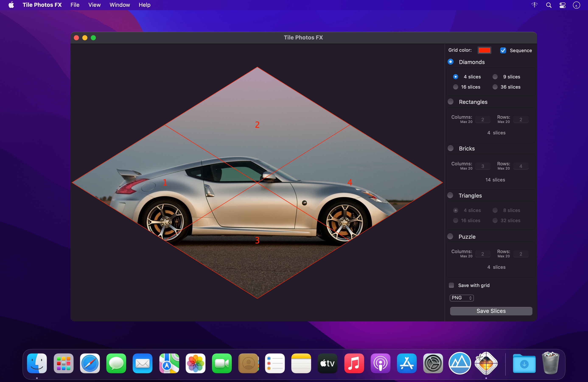This screenshot has height=382, width=588.
Task: Select the Rectangles radio button
Action: pos(451,102)
